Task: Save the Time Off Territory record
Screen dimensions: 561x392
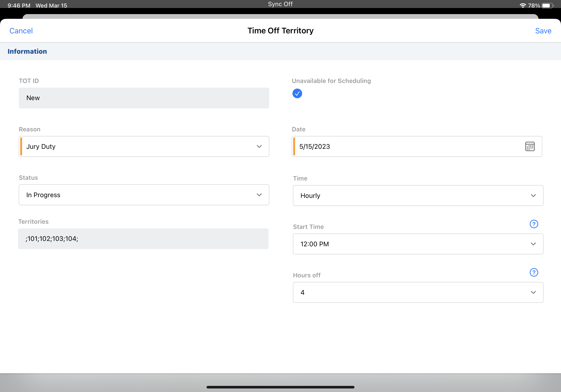Action: click(543, 31)
